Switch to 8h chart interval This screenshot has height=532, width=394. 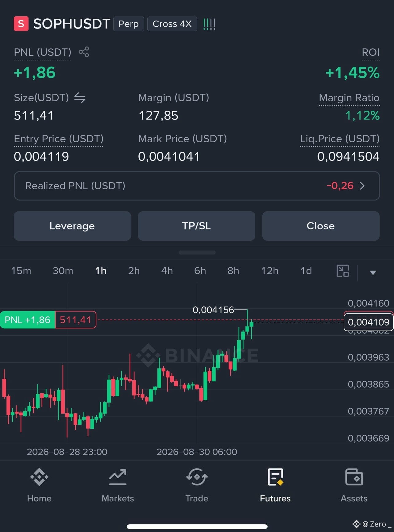(x=233, y=271)
